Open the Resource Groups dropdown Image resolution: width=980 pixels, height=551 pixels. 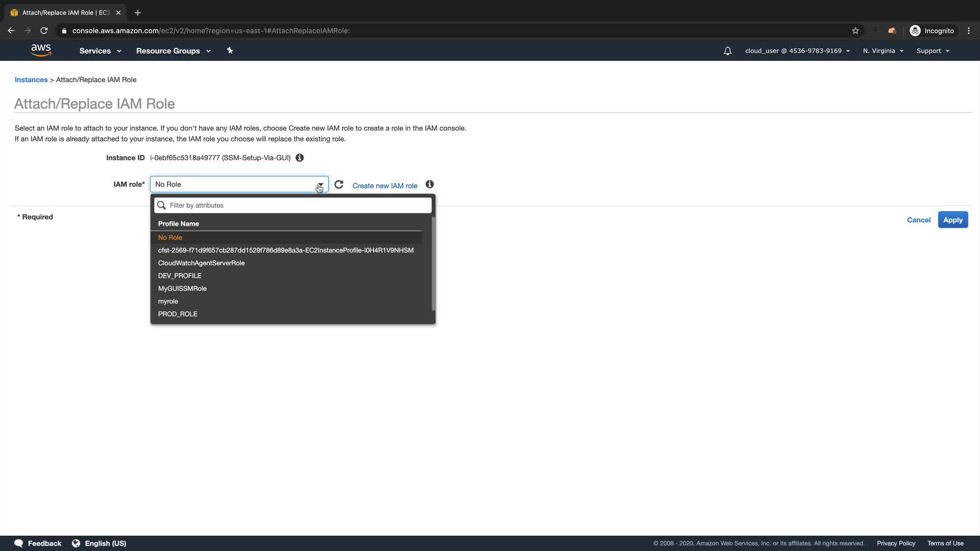tap(173, 51)
